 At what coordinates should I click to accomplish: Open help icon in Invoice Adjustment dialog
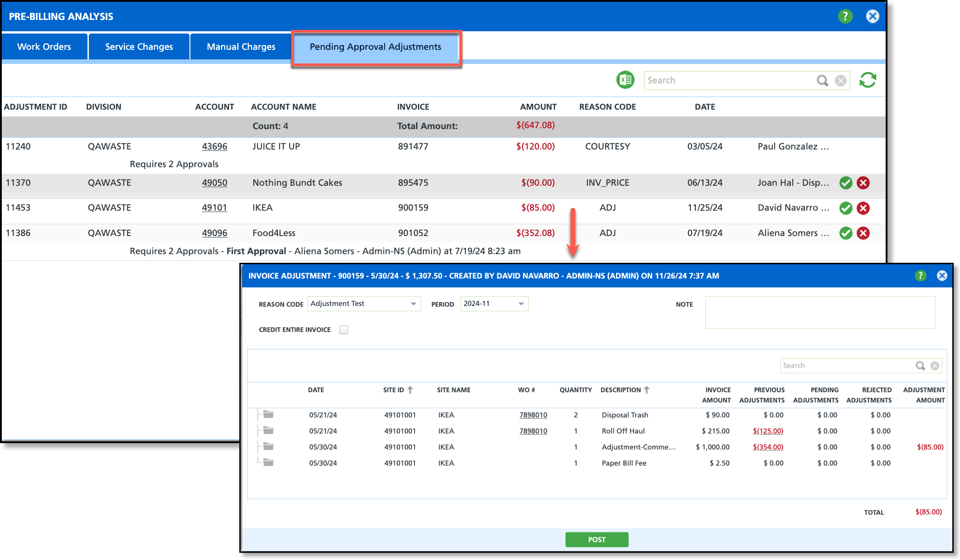(x=920, y=276)
